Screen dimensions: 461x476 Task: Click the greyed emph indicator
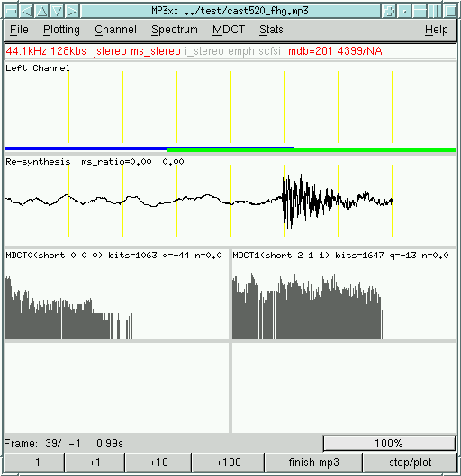(241, 51)
